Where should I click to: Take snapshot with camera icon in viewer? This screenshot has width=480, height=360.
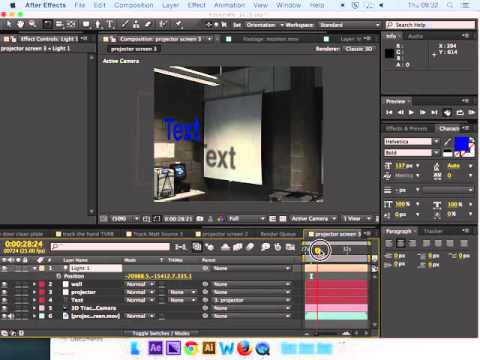[200, 219]
